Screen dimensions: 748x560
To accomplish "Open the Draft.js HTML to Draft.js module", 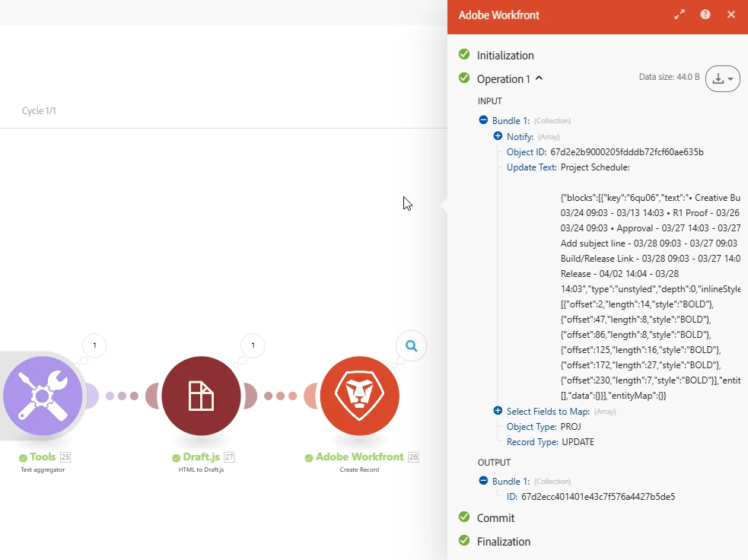I will coord(202,396).
